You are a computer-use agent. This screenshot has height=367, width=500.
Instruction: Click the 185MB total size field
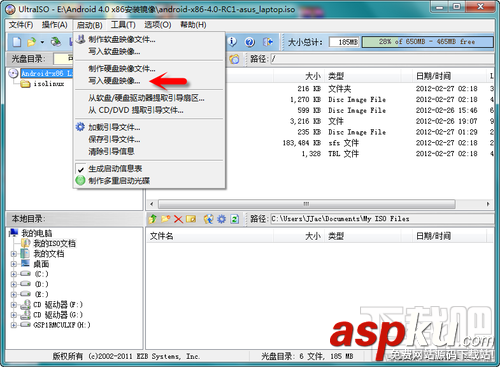tap(344, 42)
